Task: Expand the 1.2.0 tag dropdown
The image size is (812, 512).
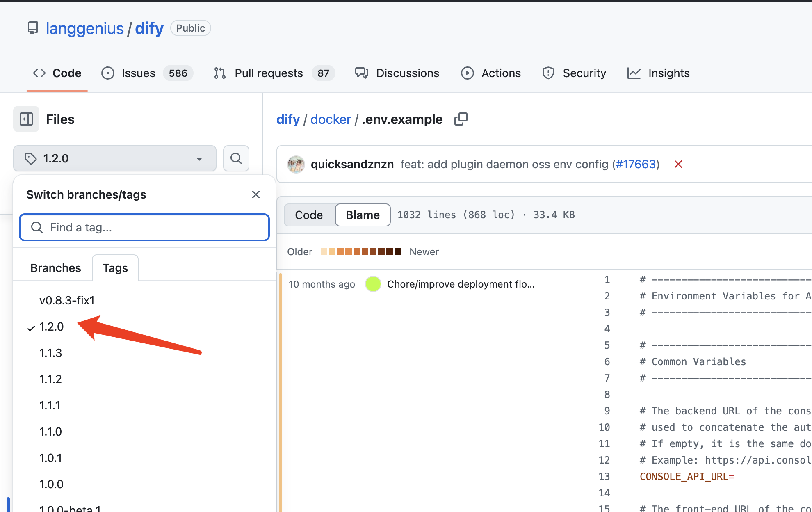Action: point(115,158)
